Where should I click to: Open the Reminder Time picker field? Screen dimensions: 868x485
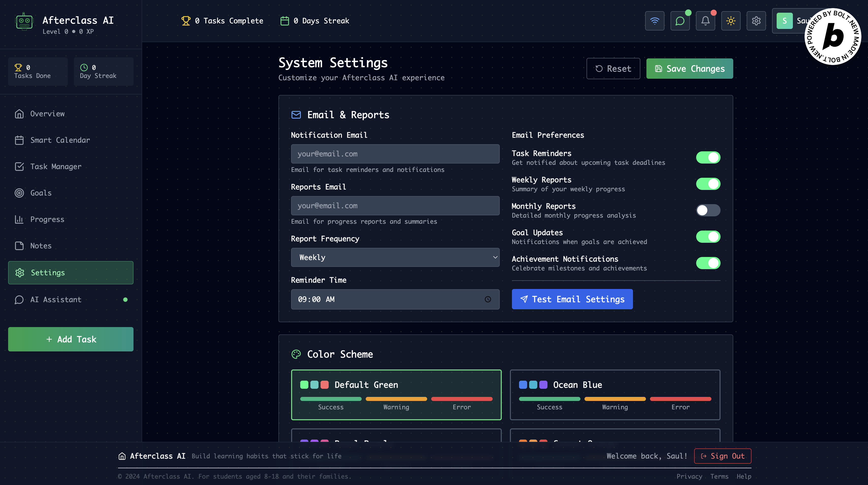[388, 299]
